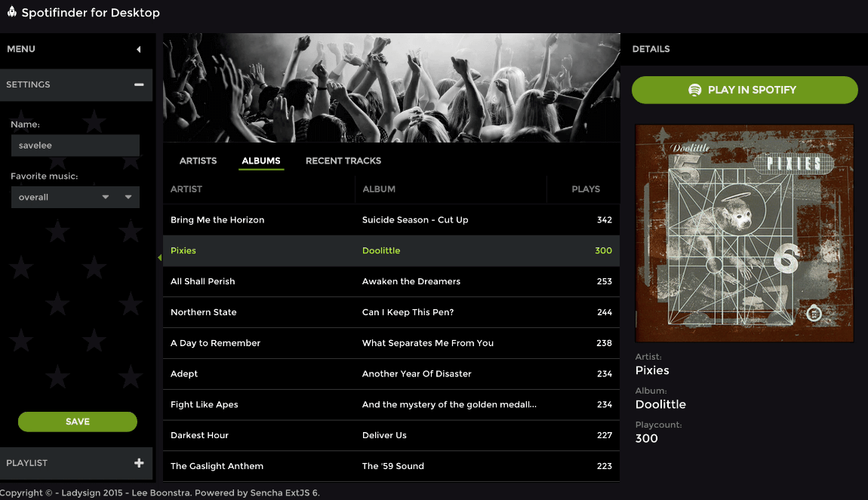Viewport: 868px width, 500px height.
Task: Click the Spotify icon in play button
Action: click(x=694, y=90)
